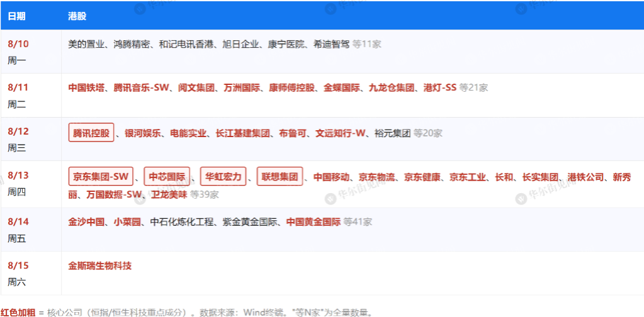Click the 等39家 count text
This screenshot has width=644, height=317.
point(204,194)
